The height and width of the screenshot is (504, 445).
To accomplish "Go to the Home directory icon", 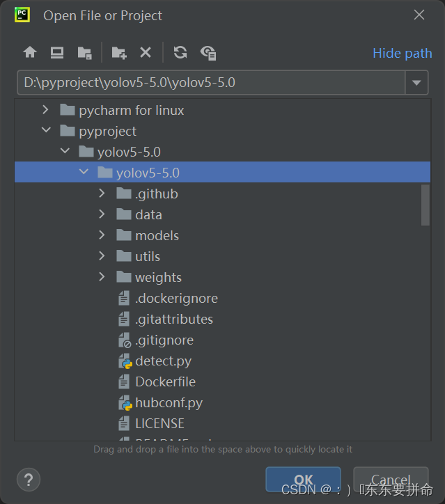I will [x=30, y=52].
